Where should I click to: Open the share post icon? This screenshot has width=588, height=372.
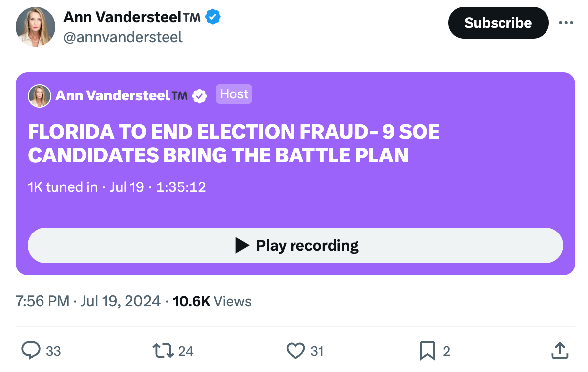tap(559, 351)
